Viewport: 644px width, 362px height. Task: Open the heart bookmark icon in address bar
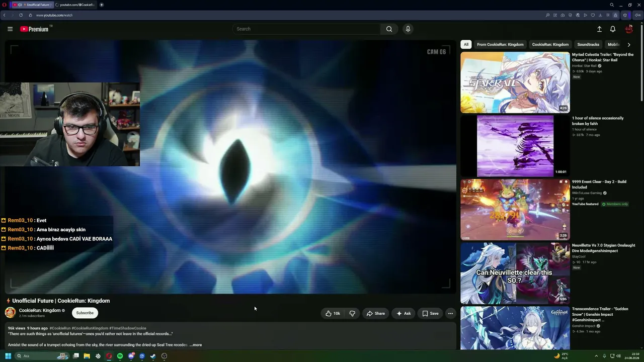tap(593, 15)
